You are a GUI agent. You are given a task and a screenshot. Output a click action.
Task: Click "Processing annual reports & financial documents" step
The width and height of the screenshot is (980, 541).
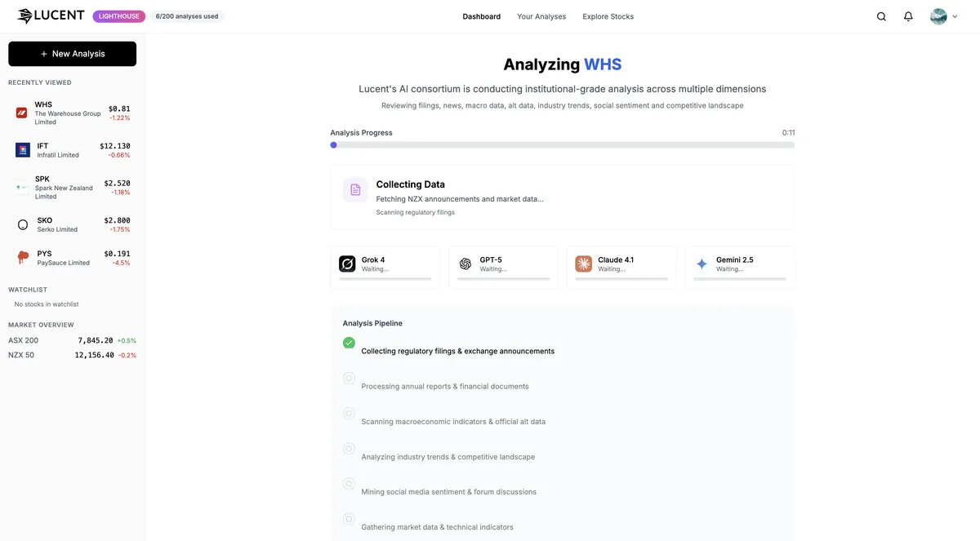coord(445,387)
